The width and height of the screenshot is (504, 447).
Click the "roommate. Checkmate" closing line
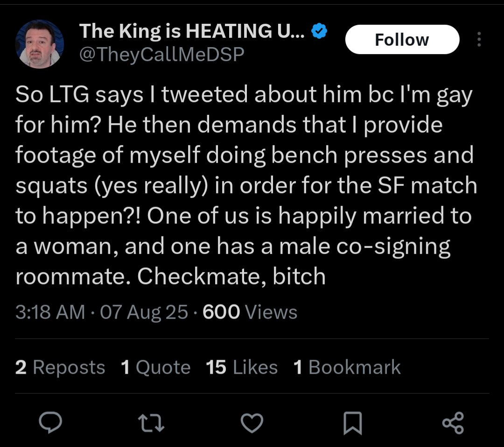(170, 277)
